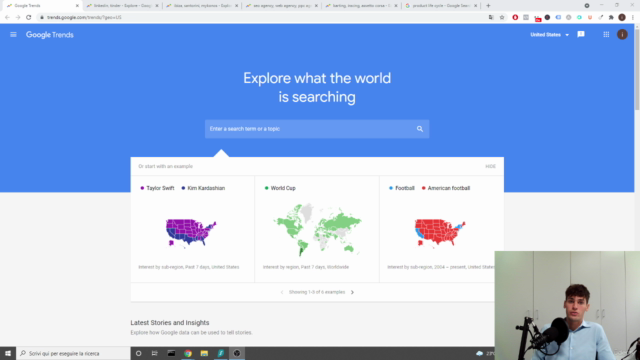Click the magnifier search icon
This screenshot has height=360, width=640.
pos(420,129)
